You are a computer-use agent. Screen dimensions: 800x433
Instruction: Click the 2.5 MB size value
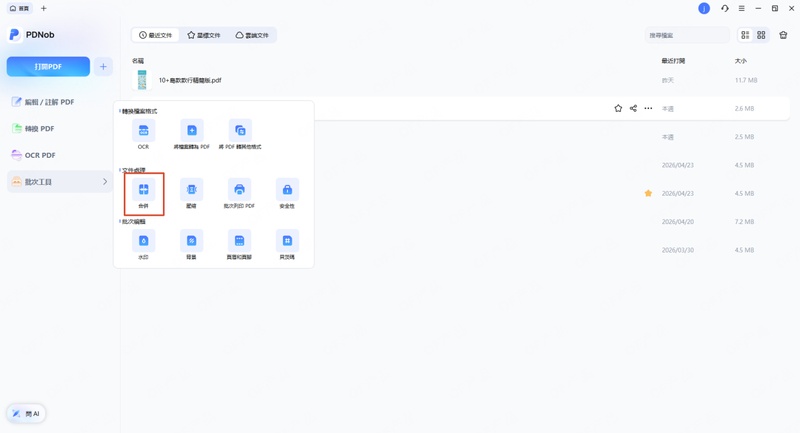click(744, 137)
